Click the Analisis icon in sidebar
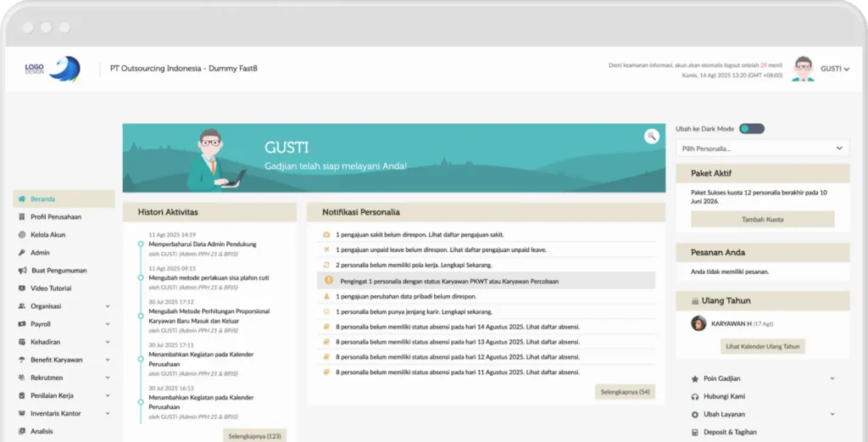The image size is (868, 442). [x=22, y=431]
